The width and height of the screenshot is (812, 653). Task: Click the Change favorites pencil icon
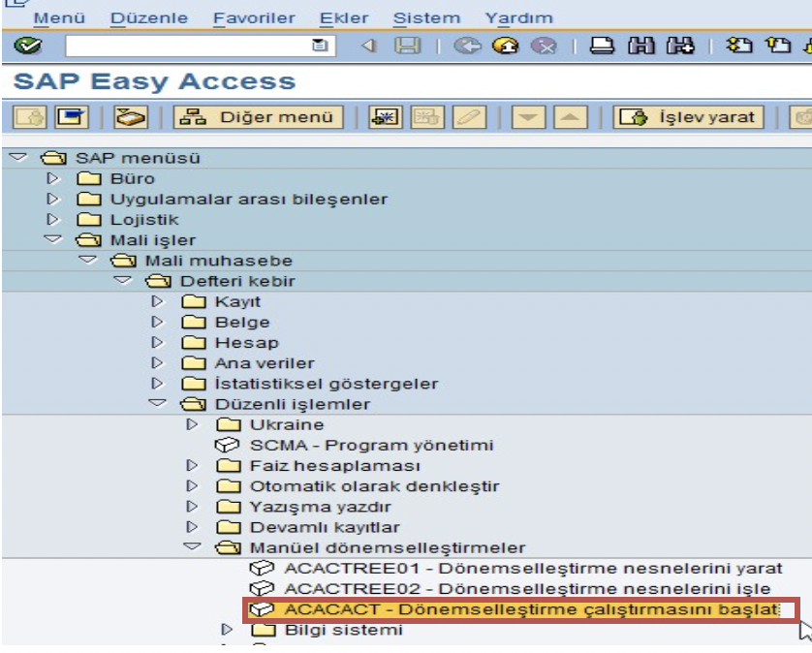[x=469, y=117]
